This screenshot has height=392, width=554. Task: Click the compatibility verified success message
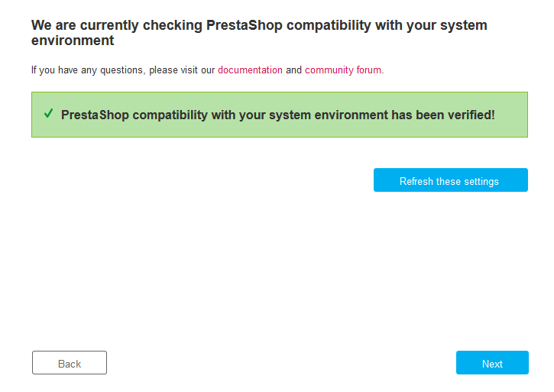coord(279,115)
